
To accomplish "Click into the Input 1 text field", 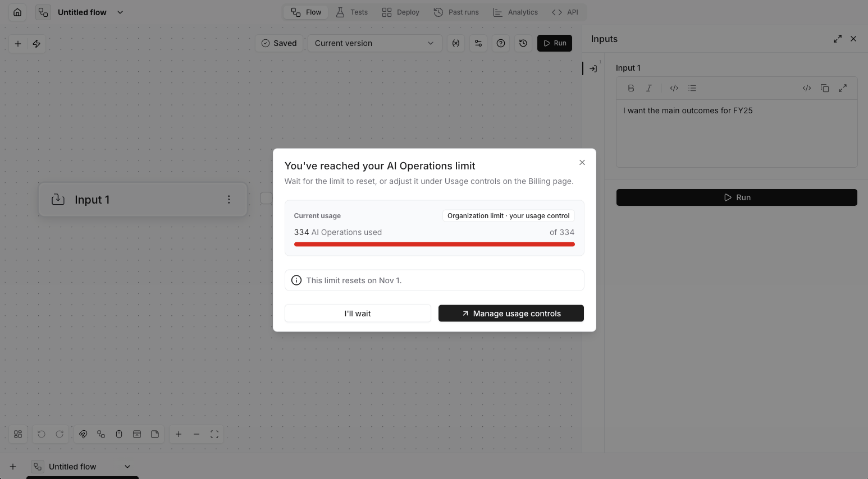I will (737, 133).
